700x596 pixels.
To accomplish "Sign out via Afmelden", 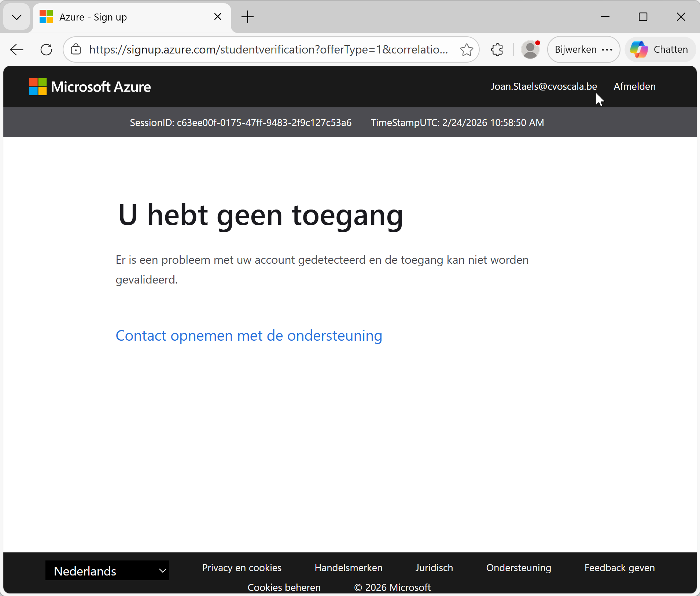I will [635, 86].
